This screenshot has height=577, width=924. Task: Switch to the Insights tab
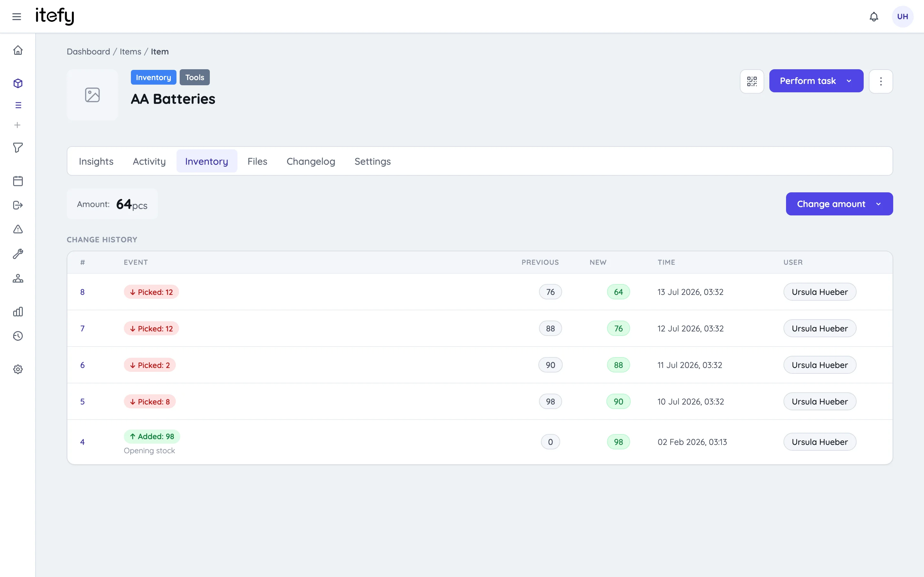point(96,162)
